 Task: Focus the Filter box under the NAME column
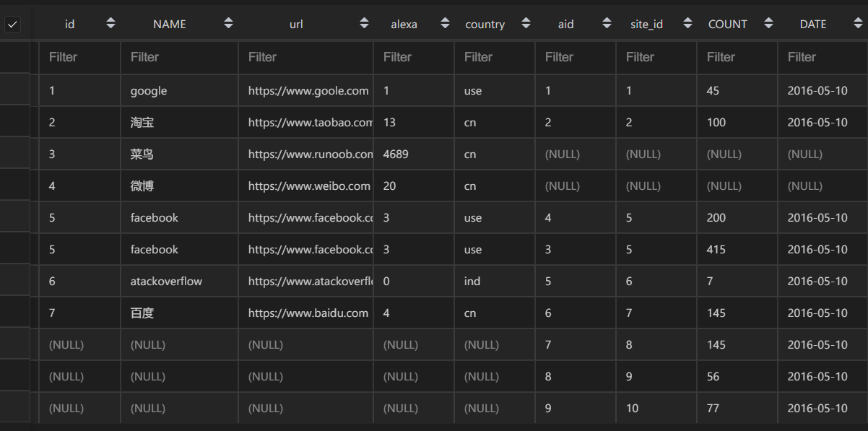click(179, 57)
